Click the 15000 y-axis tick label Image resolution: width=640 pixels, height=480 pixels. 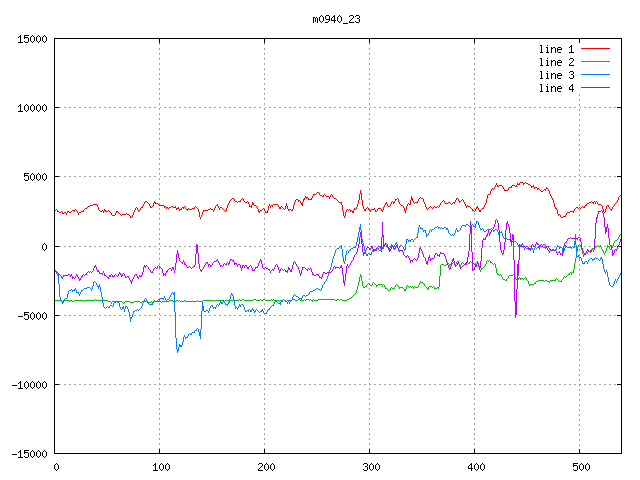click(x=32, y=39)
